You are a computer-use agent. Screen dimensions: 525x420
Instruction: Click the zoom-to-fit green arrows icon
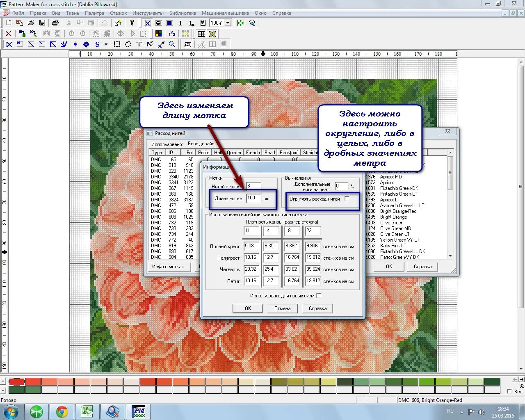[x=241, y=23]
